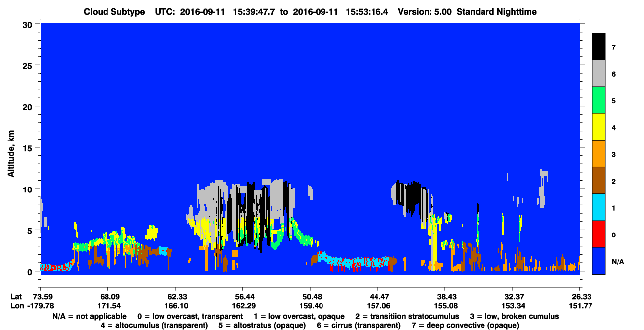Click the longitude value '-179.78'
Viewport: 644px width, 330px height.
40,306
